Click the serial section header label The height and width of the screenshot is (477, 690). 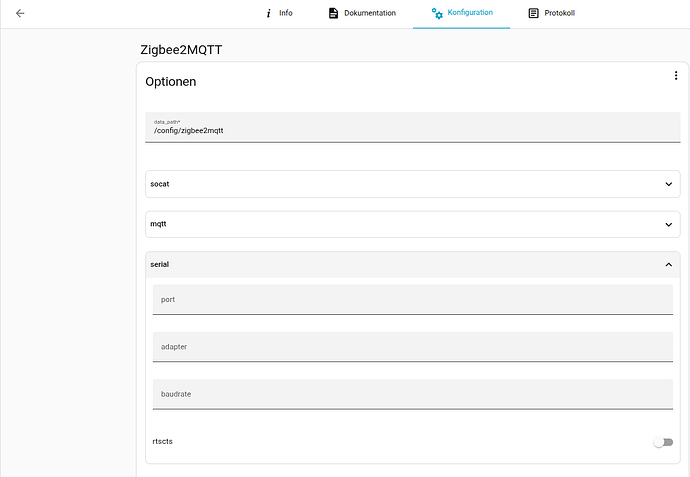coord(160,264)
